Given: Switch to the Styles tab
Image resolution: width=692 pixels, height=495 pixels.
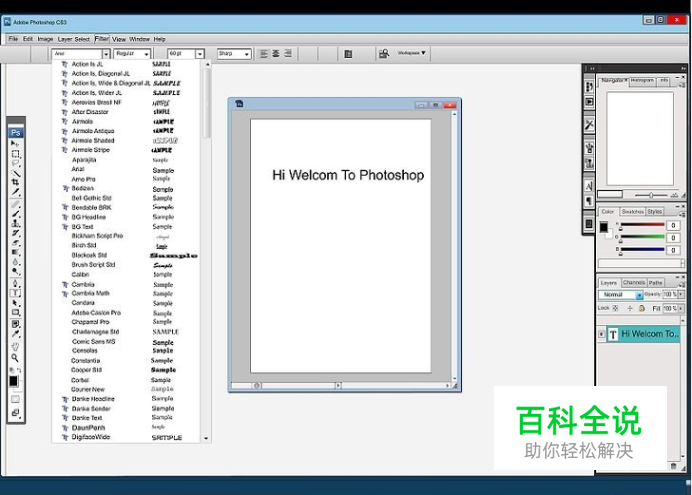Looking at the screenshot, I should tap(654, 212).
